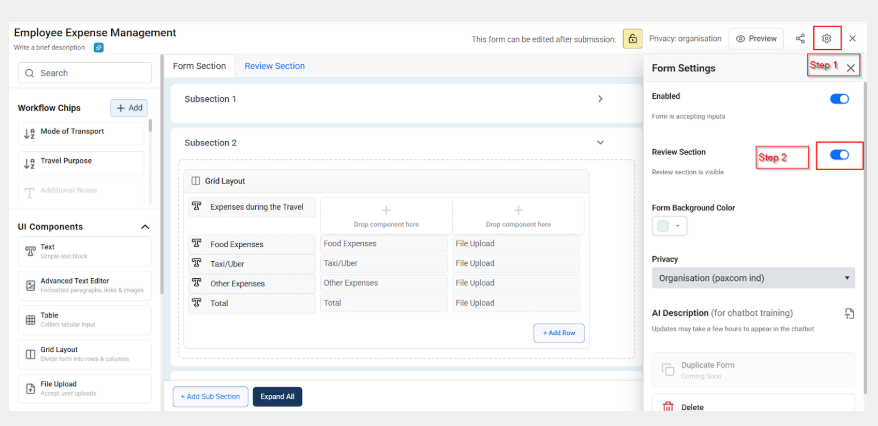Collapse the UI Components section
This screenshot has height=426, width=878.
[144, 227]
